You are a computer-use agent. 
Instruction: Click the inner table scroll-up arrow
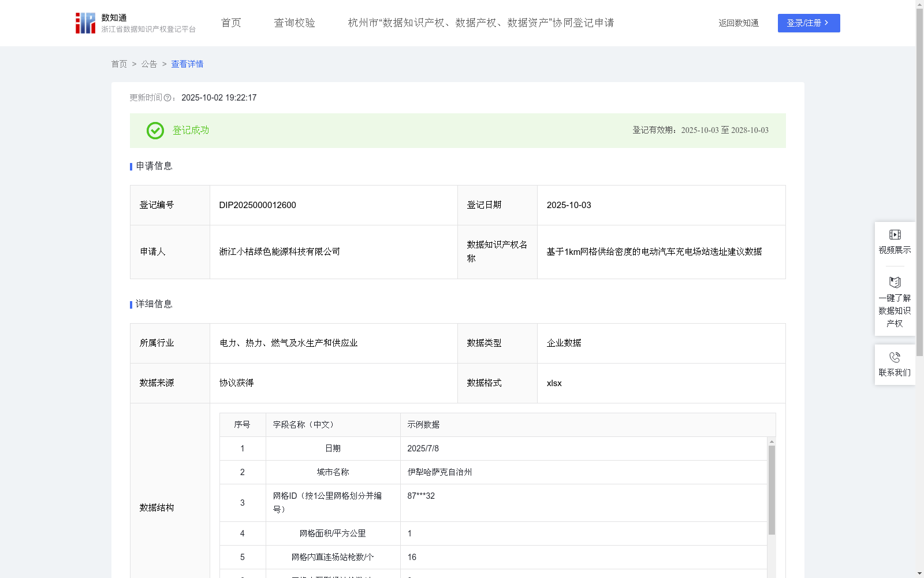tap(772, 442)
